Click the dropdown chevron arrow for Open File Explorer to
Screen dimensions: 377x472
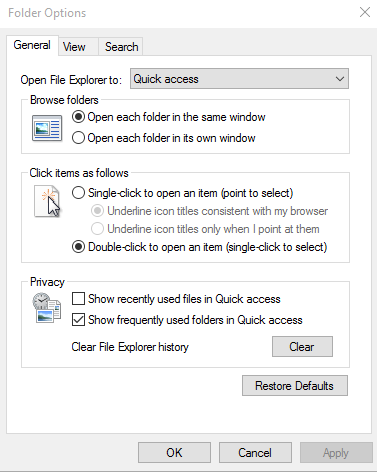[x=340, y=79]
